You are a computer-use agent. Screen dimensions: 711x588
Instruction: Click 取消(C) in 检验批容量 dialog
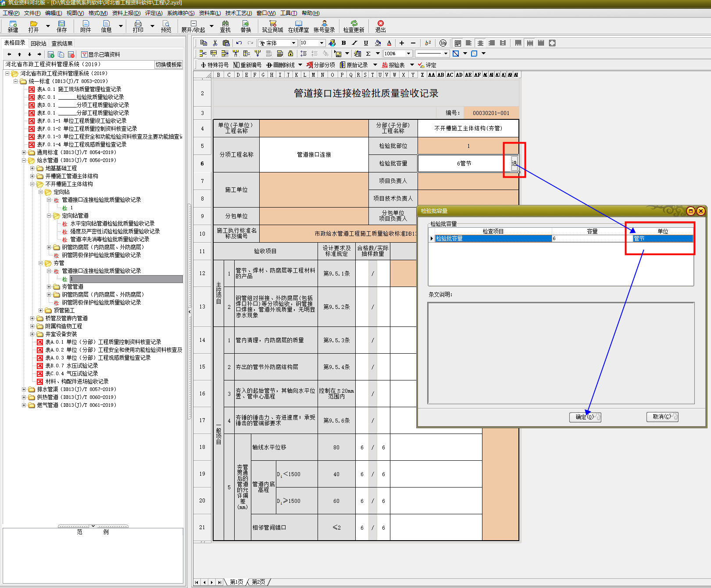tap(662, 417)
